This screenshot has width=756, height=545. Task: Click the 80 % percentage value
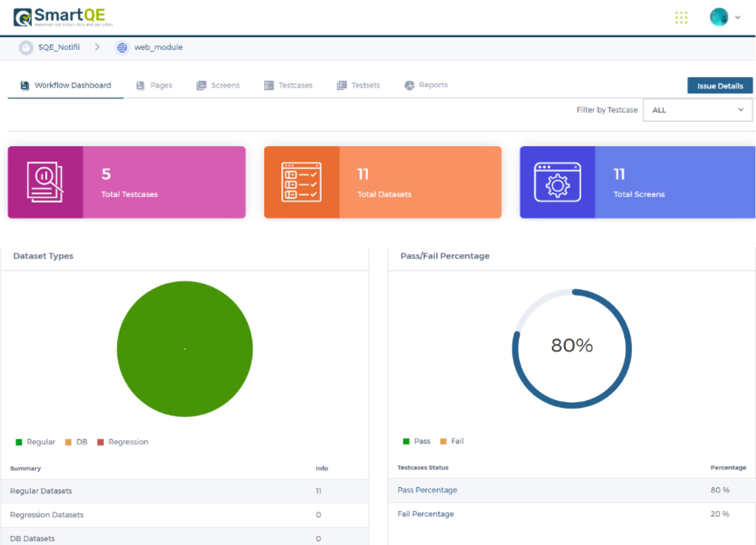tap(720, 490)
